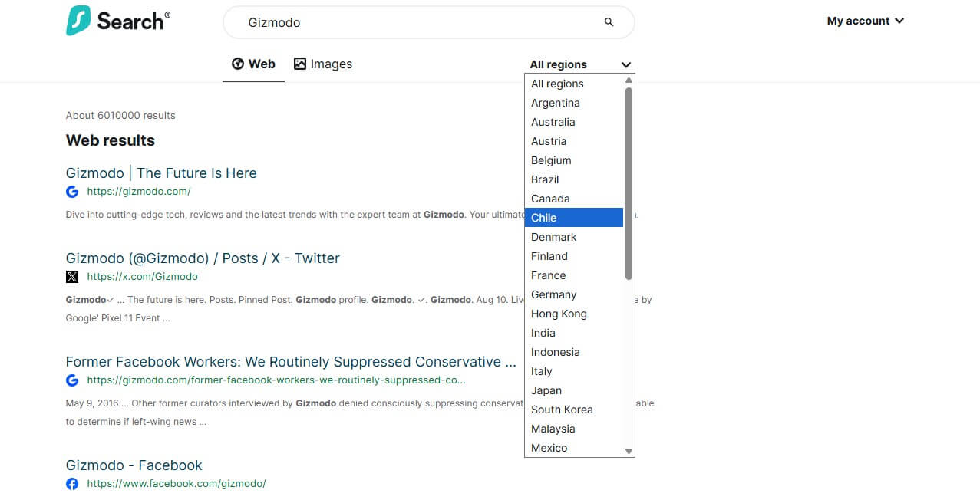The height and width of the screenshot is (500, 980).
Task: Open the https://x.com/Gizmodo URL link
Action: (142, 277)
